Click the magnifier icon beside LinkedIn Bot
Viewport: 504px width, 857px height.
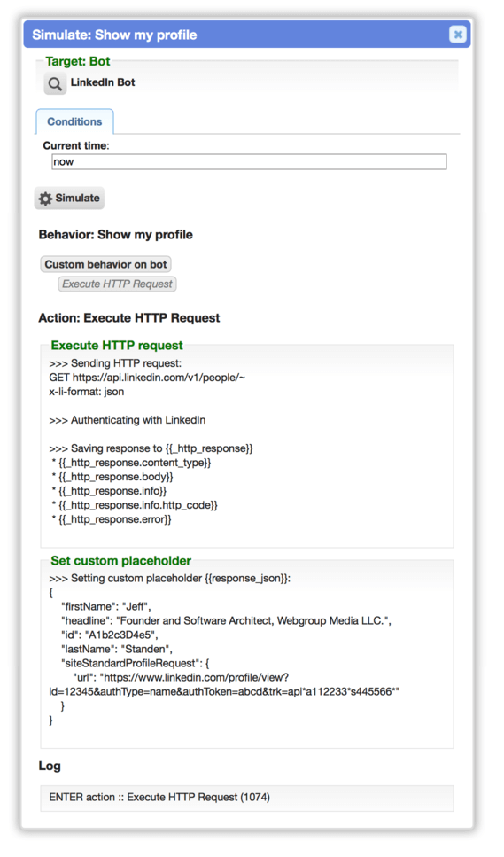[55, 84]
